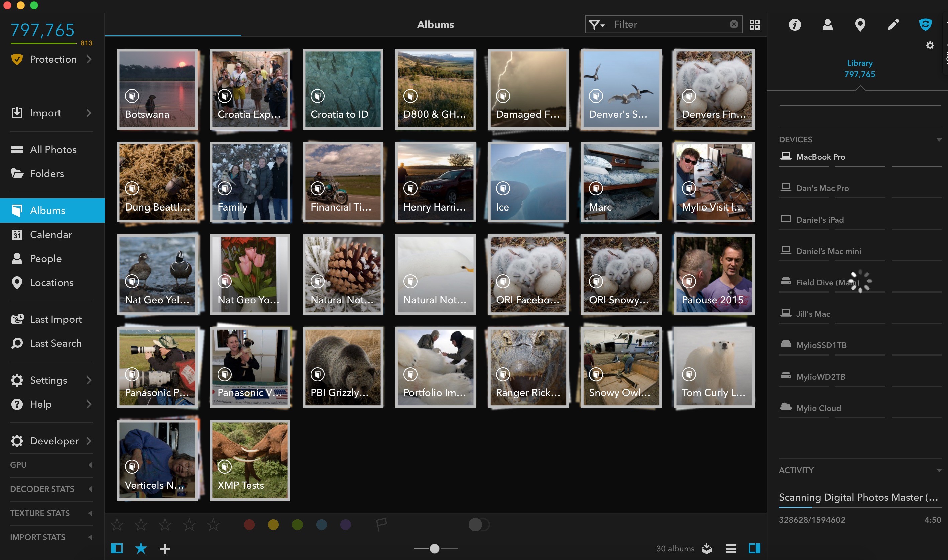The width and height of the screenshot is (948, 560).
Task: Click the thumbnail size slider knob
Action: [435, 548]
